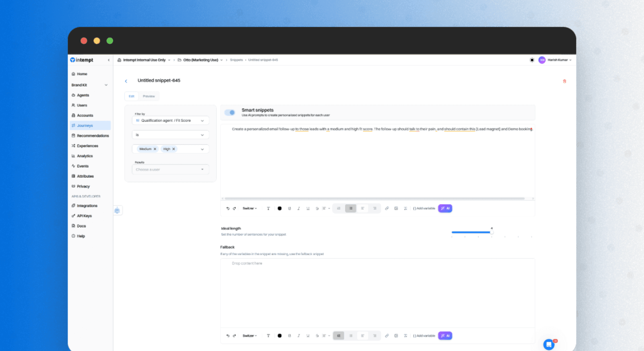
Task: Click Add variable in the fallback toolbar
Action: pyautogui.click(x=424, y=336)
